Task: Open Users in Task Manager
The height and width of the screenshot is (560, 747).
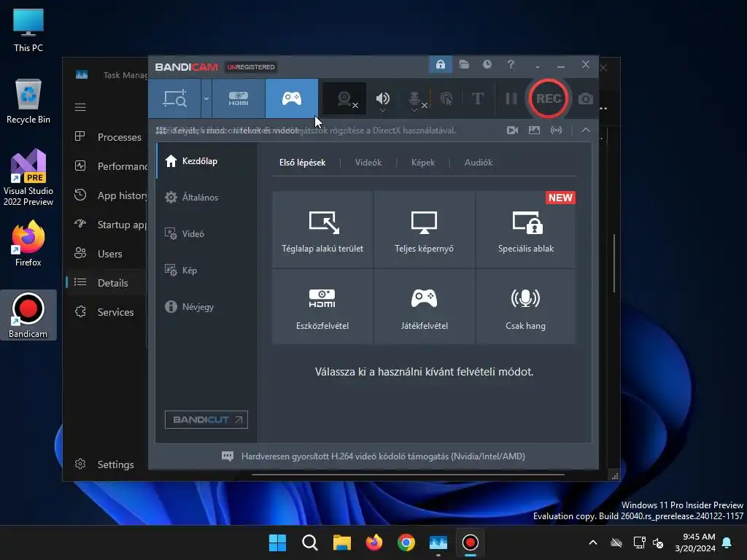Action: [x=107, y=254]
